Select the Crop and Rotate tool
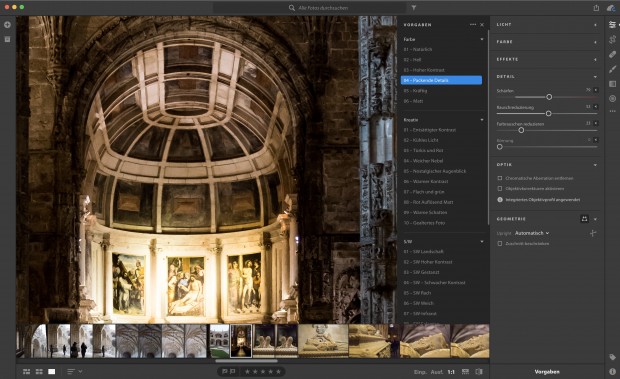The width and height of the screenshot is (620, 379). 612,39
